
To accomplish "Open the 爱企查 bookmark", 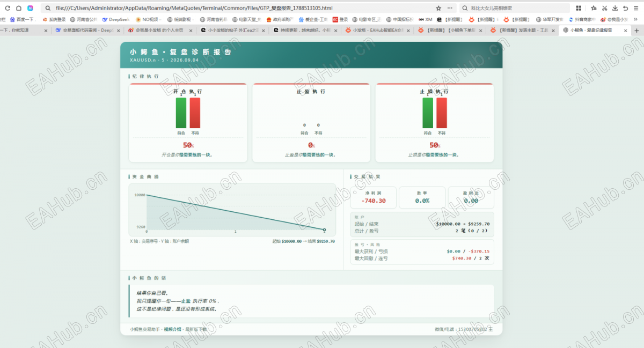I will pyautogui.click(x=313, y=19).
